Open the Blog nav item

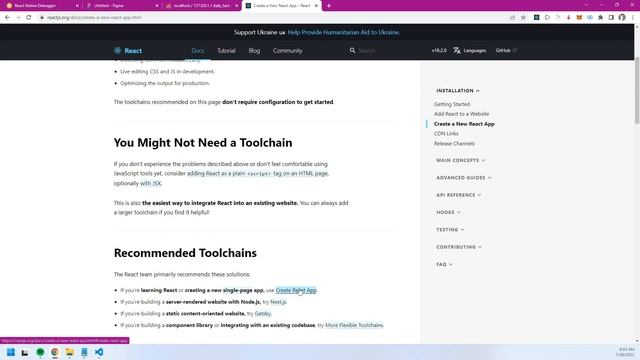pos(254,51)
